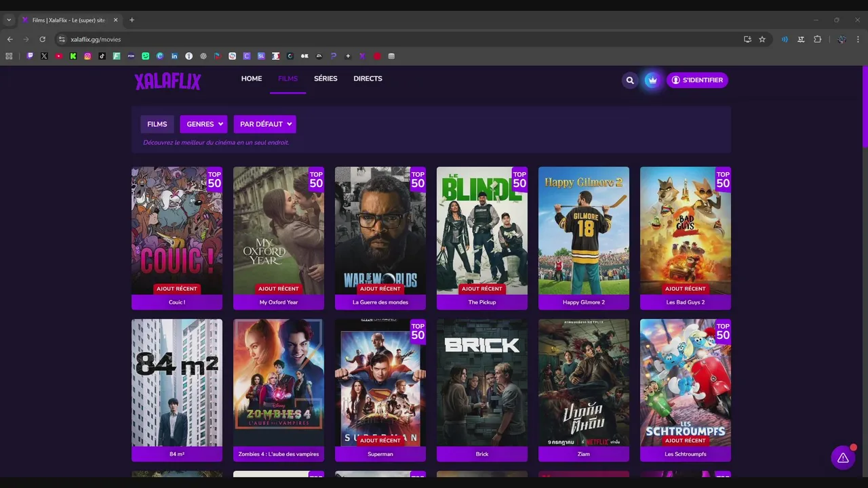
Task: Open the Chrome extensions puzzle icon
Action: 817,39
